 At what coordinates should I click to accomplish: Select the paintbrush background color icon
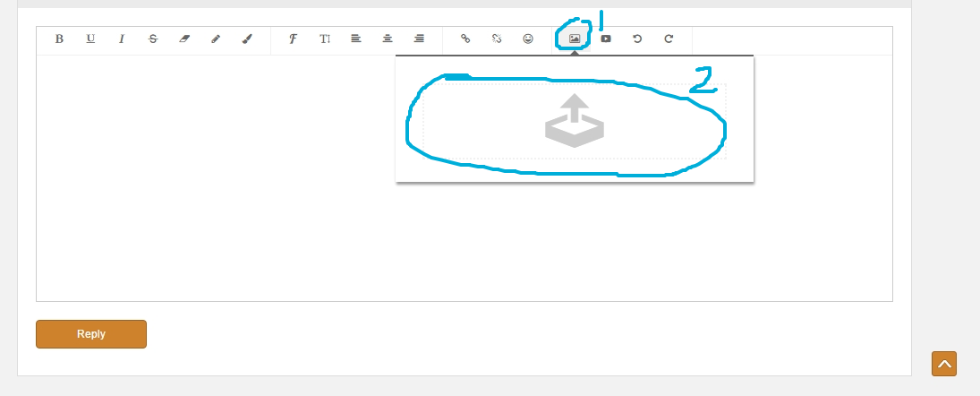click(x=247, y=39)
